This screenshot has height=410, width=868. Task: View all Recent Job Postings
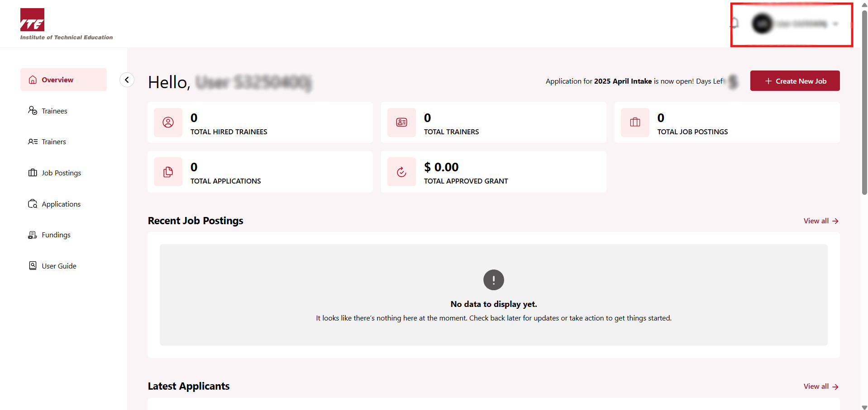[x=820, y=221]
